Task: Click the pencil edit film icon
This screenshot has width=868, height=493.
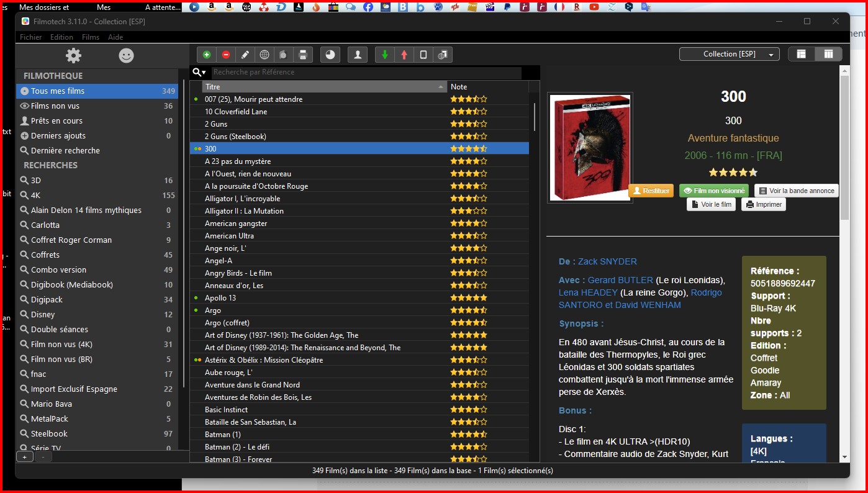Action: click(x=245, y=55)
